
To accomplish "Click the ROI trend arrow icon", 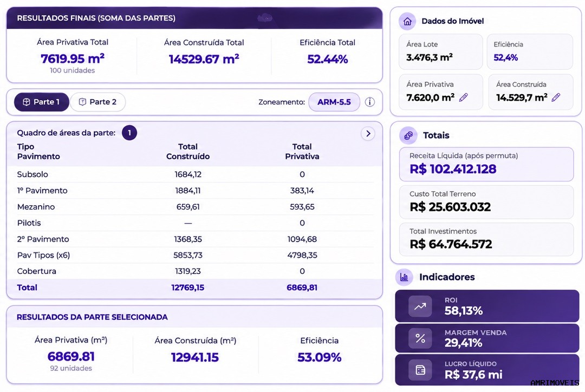I will 420,306.
